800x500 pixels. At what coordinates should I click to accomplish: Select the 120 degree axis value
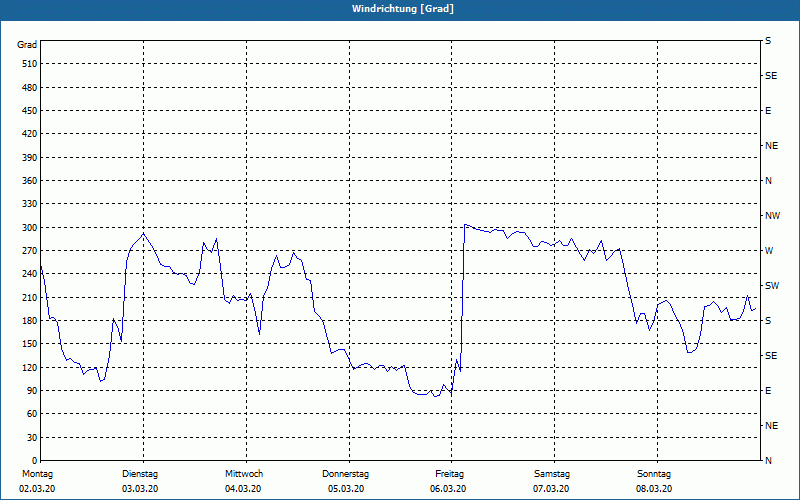pos(30,367)
